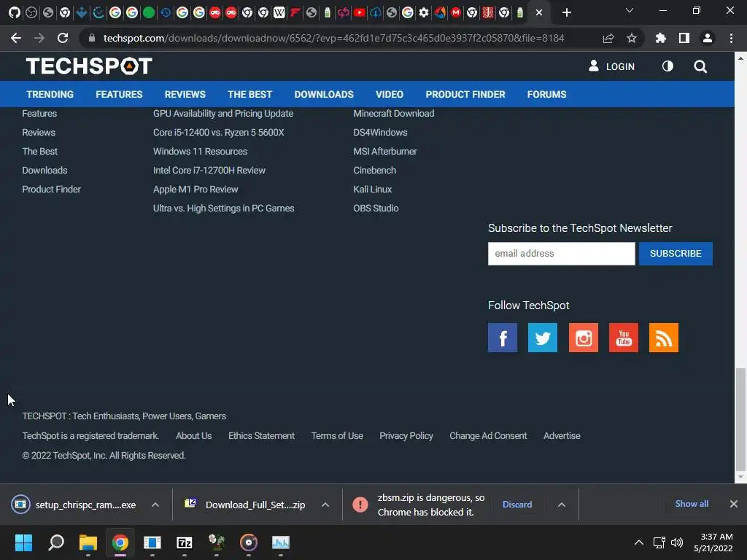Screen dimensions: 747x560
Task: Open Windows 11 Resources link
Action: [200, 152]
